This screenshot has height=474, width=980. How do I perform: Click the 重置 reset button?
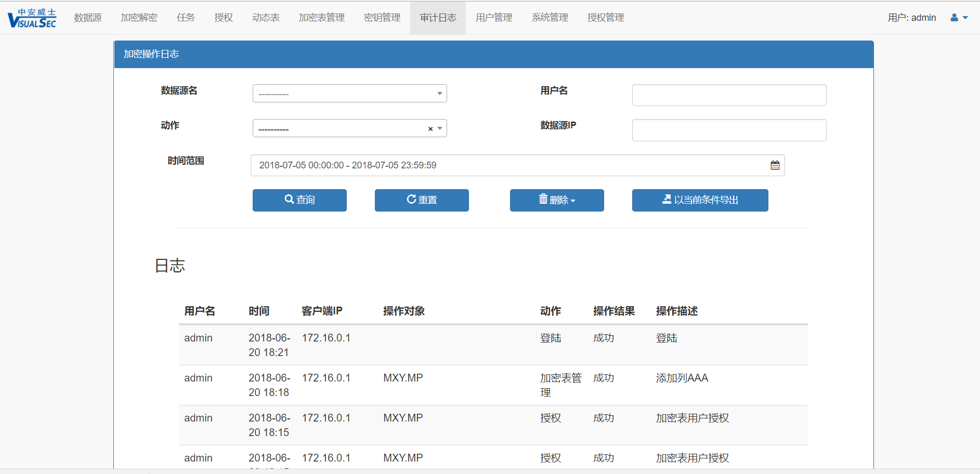422,200
